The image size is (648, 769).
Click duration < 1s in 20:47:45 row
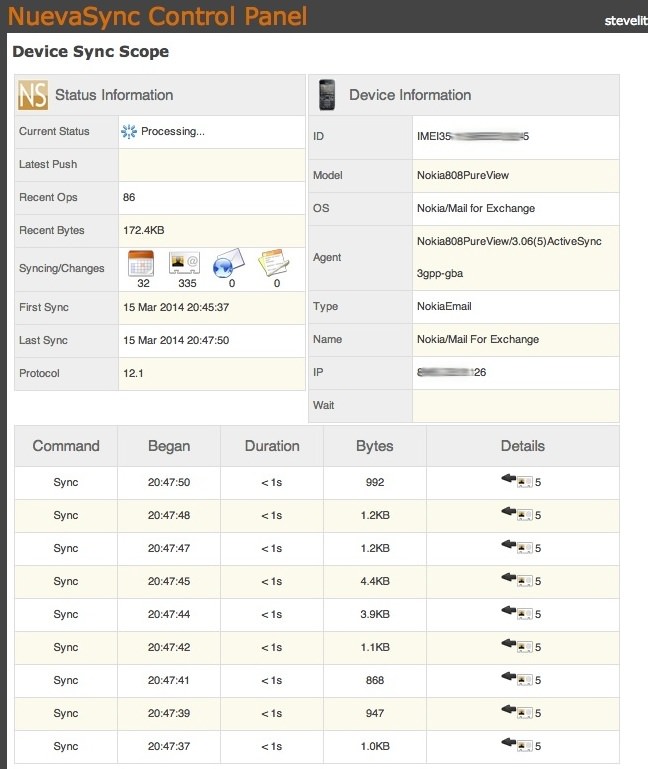[272, 581]
